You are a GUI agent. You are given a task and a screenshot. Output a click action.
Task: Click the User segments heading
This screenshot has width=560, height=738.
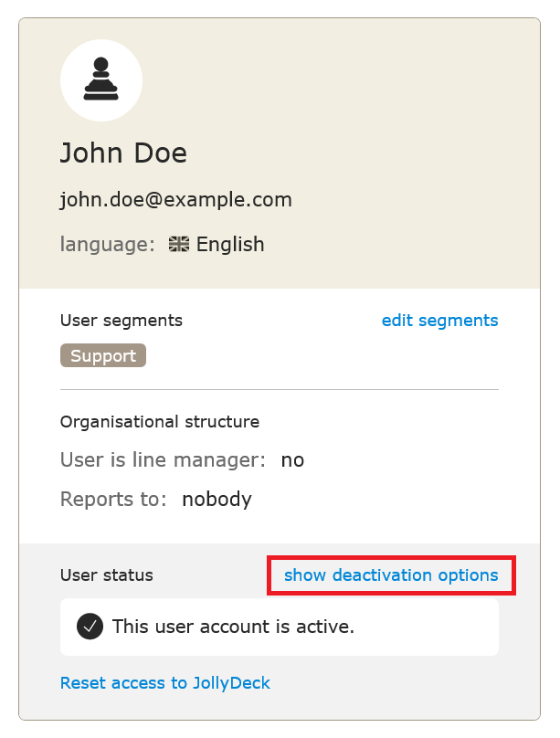coord(122,321)
